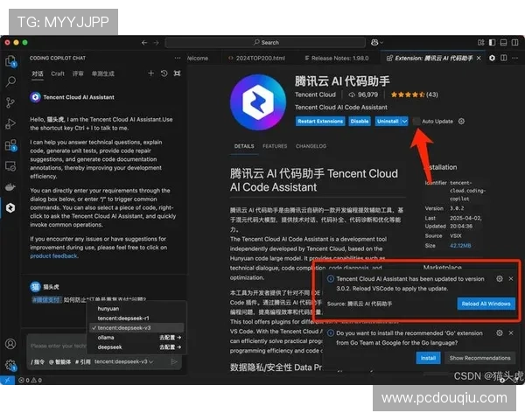This screenshot has height=420, width=525.
Task: Select the Tencent Cloud AI Assistant activity icon
Action: [x=10, y=208]
